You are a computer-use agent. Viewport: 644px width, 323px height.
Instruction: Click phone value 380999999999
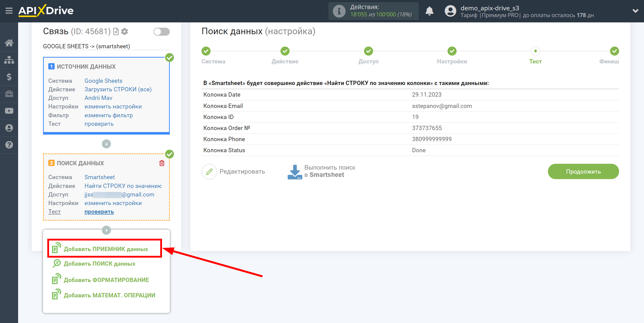click(x=432, y=139)
